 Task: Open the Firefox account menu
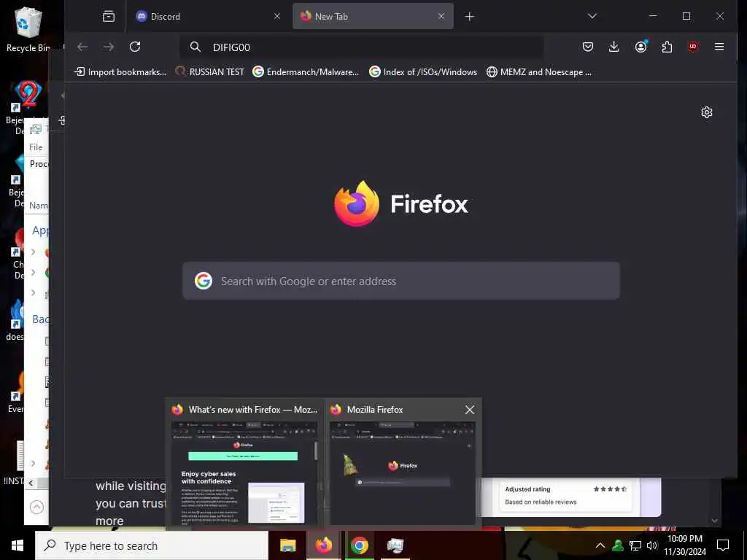640,46
